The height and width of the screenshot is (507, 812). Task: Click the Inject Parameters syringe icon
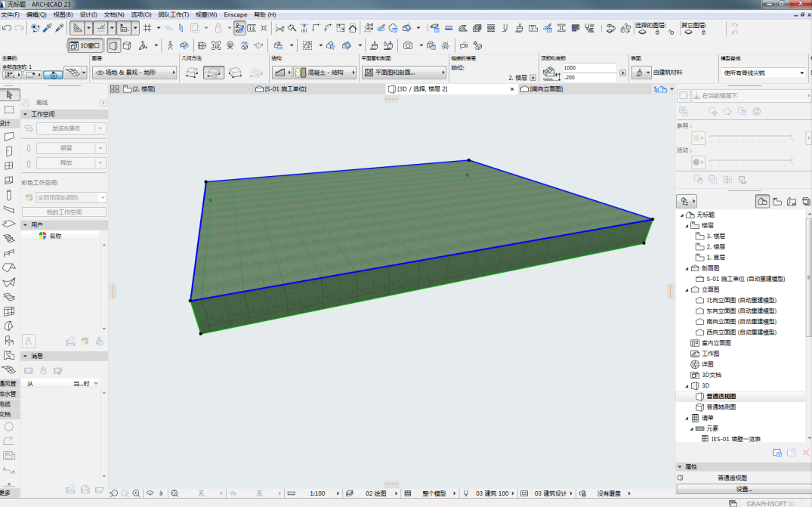pos(60,27)
